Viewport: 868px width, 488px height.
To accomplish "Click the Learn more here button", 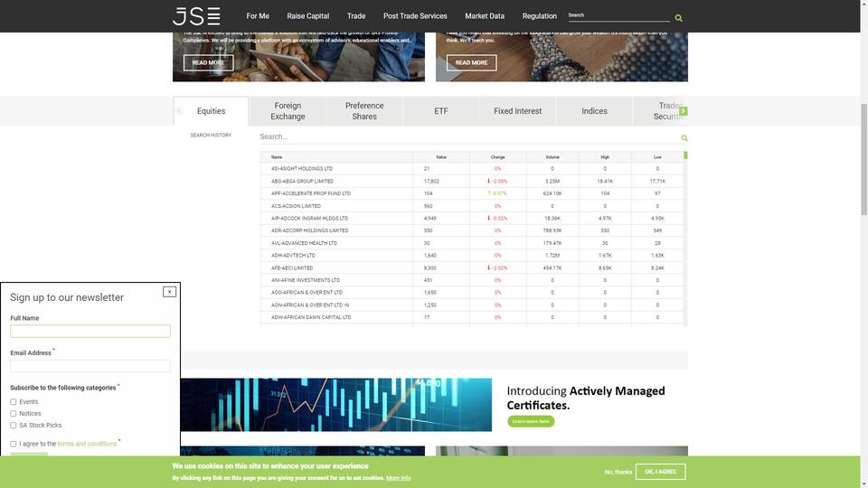I will pyautogui.click(x=531, y=422).
